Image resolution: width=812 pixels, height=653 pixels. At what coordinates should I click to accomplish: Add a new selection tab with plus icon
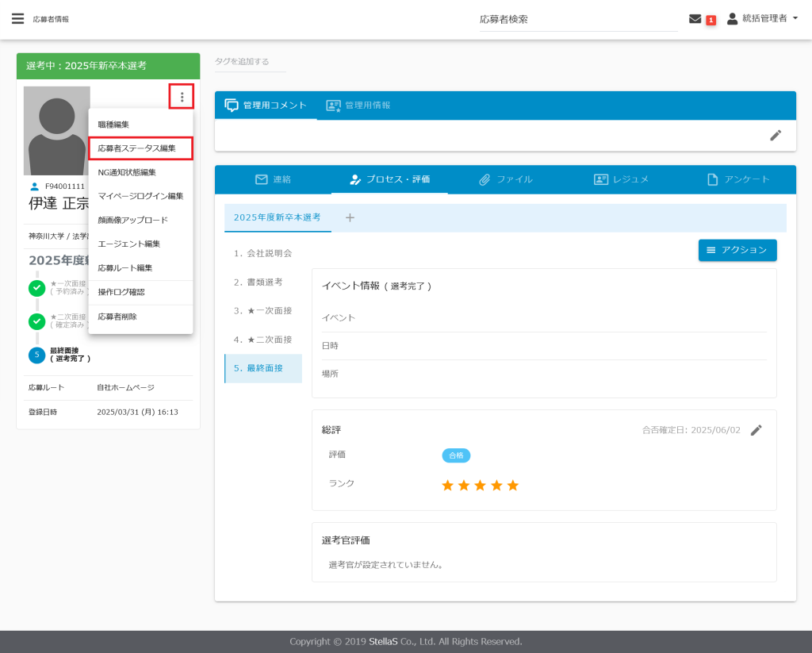350,217
